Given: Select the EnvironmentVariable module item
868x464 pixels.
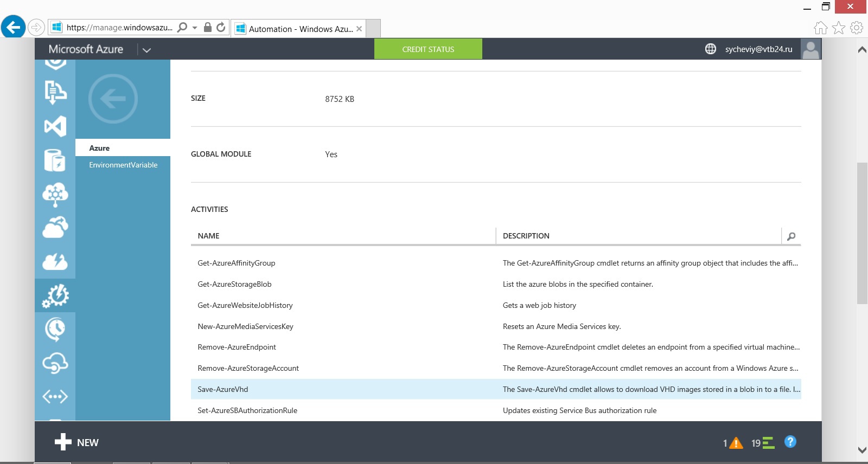Looking at the screenshot, I should tap(123, 165).
